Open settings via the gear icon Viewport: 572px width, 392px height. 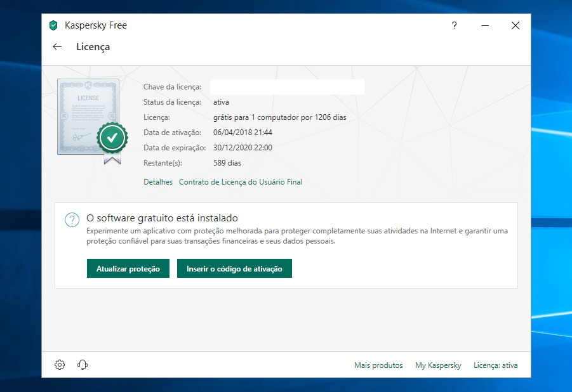60,365
